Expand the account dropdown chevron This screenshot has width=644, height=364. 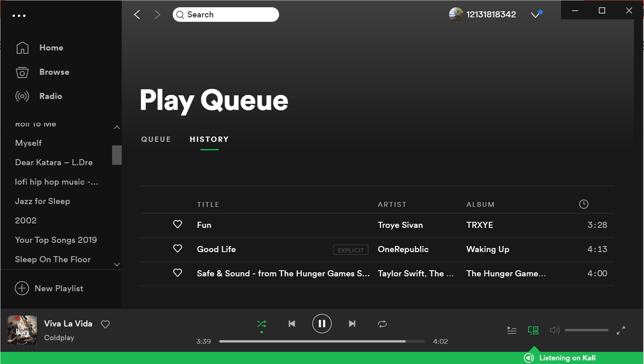(x=535, y=15)
